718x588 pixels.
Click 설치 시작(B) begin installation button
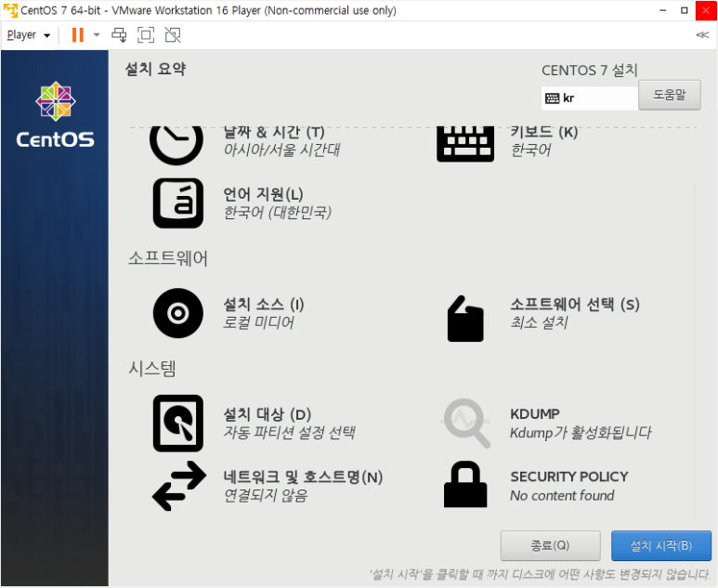pos(661,545)
